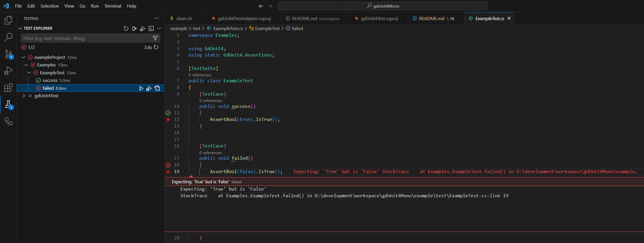Open the Run menu
The height and width of the screenshot is (243, 644).
click(x=95, y=5)
